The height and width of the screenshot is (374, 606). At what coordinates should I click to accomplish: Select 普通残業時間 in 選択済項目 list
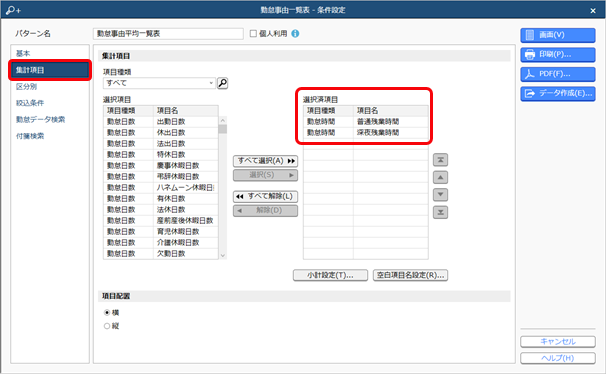coord(366,122)
